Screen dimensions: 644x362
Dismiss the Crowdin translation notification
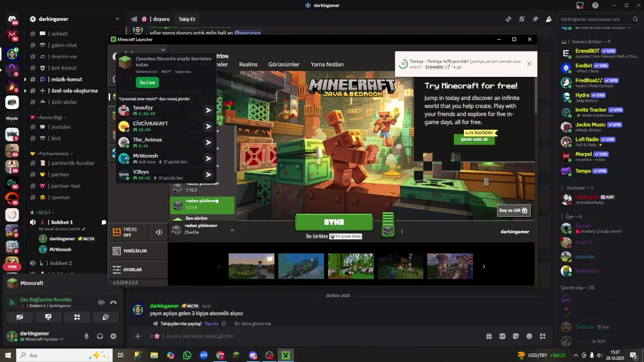pos(529,64)
